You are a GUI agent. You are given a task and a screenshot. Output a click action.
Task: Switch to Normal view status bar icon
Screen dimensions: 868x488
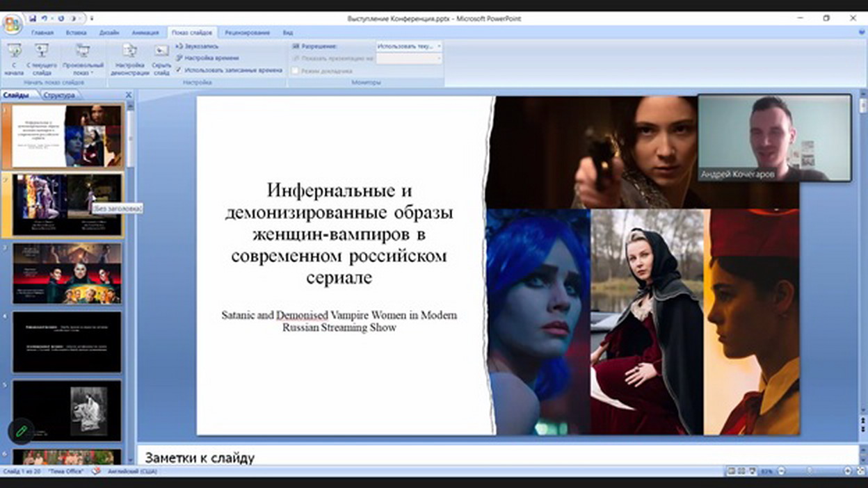click(x=731, y=471)
